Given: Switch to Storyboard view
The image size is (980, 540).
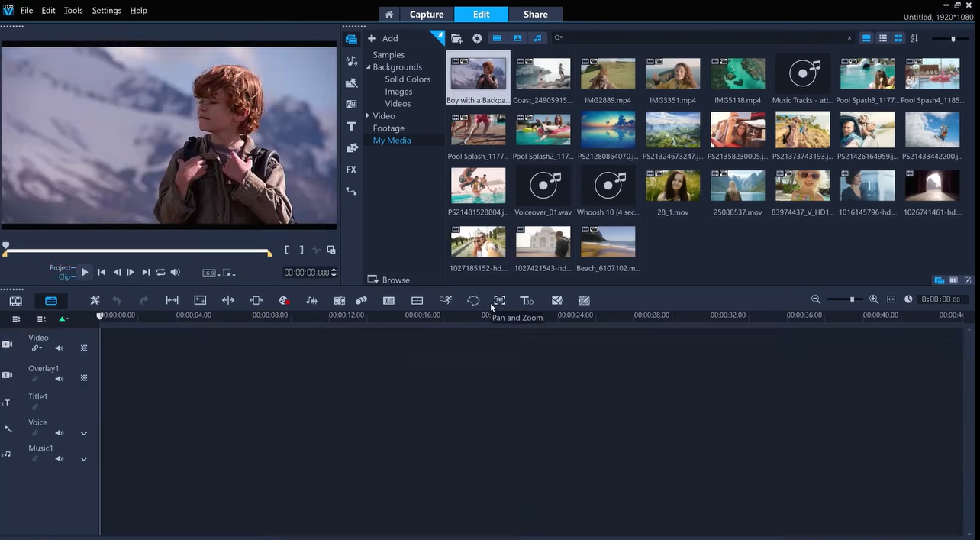Looking at the screenshot, I should pyautogui.click(x=15, y=300).
